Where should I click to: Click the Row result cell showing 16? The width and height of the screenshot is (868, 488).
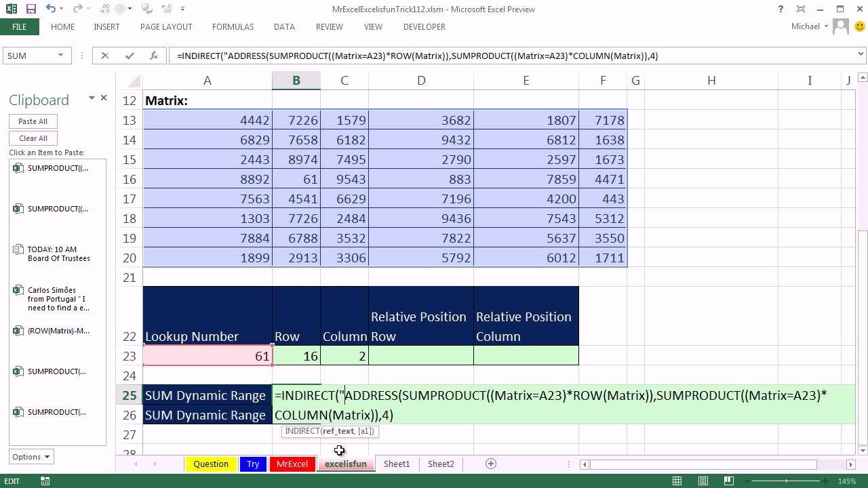tap(296, 356)
